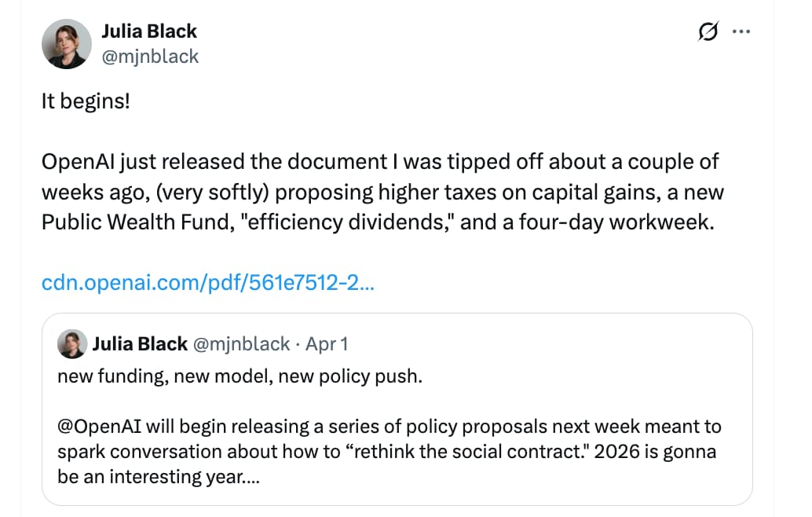This screenshot has height=517, width=812.
Task: Open Julia Black's profile avatar
Action: 66,44
